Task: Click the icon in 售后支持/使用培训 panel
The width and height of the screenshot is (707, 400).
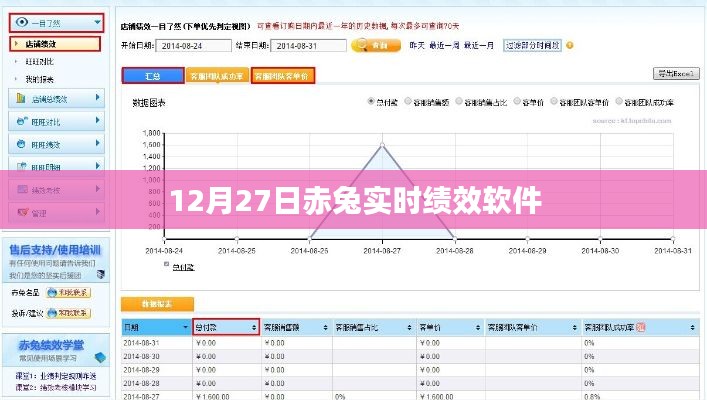Action: click(x=101, y=274)
